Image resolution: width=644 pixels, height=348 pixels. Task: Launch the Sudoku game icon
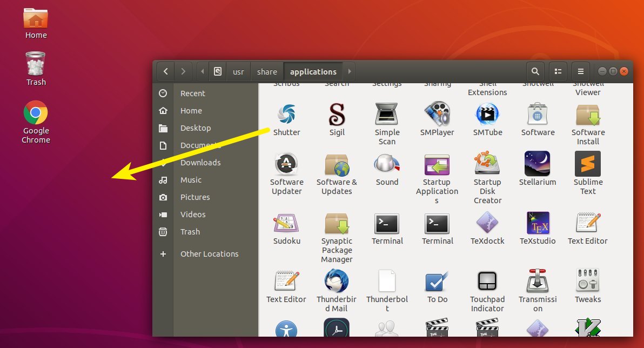pos(286,224)
